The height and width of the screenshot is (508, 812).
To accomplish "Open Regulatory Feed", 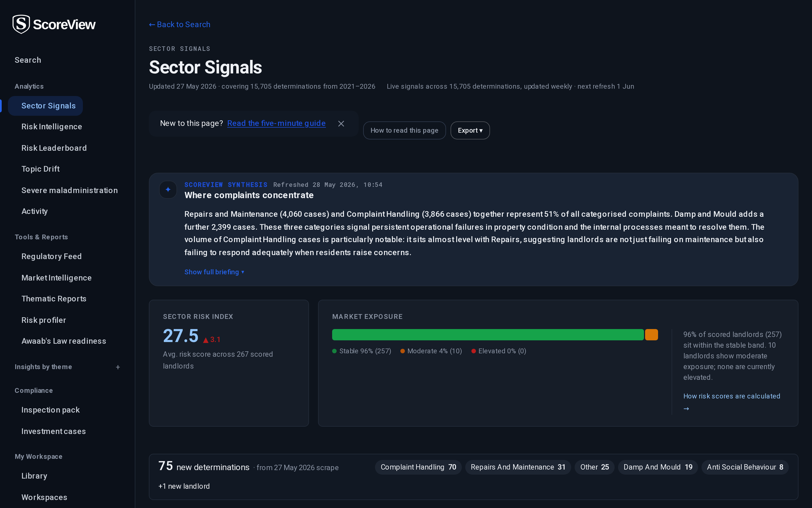I will coord(51,256).
